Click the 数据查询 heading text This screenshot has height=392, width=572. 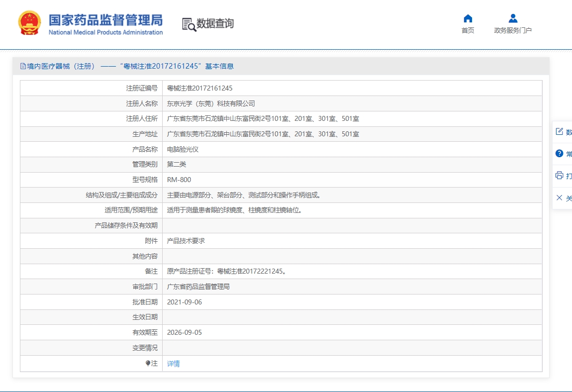coord(215,23)
